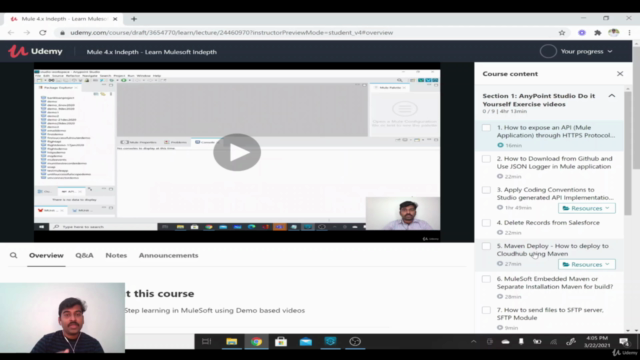Close the Course content panel
This screenshot has width=640, height=360.
coord(620,74)
